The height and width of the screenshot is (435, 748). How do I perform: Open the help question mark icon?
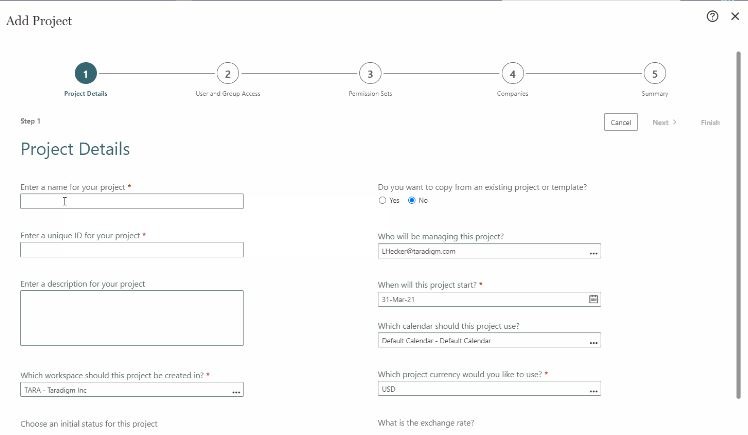click(712, 17)
